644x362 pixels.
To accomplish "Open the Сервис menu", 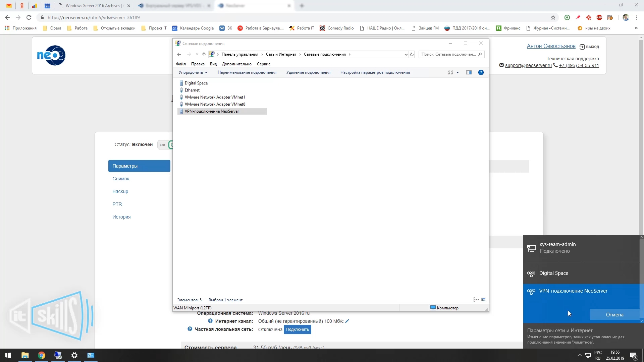I will [x=264, y=64].
